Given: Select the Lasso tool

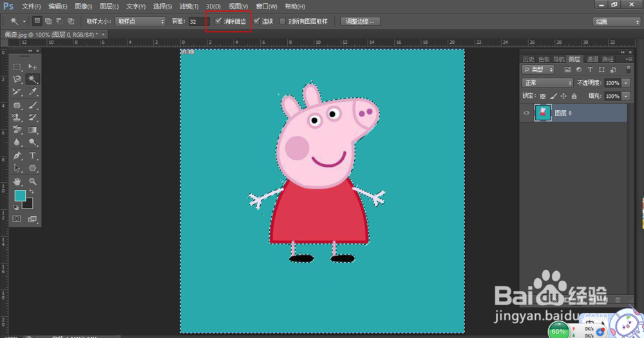Looking at the screenshot, I should coord(17,79).
